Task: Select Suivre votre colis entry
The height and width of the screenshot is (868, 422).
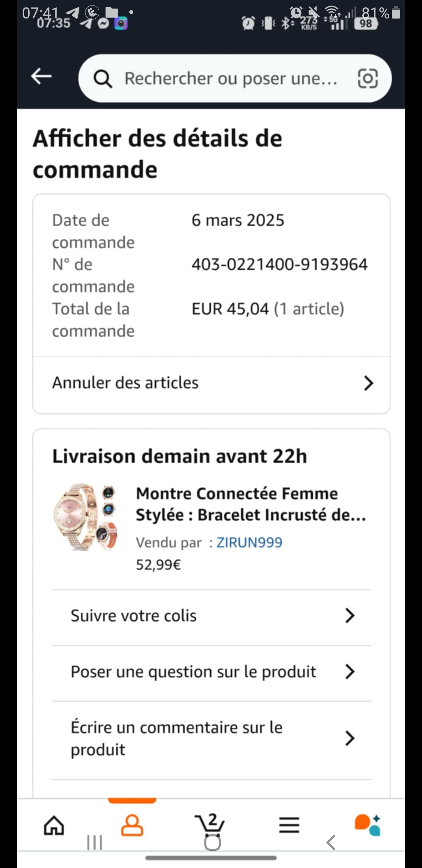Action: [x=134, y=616]
